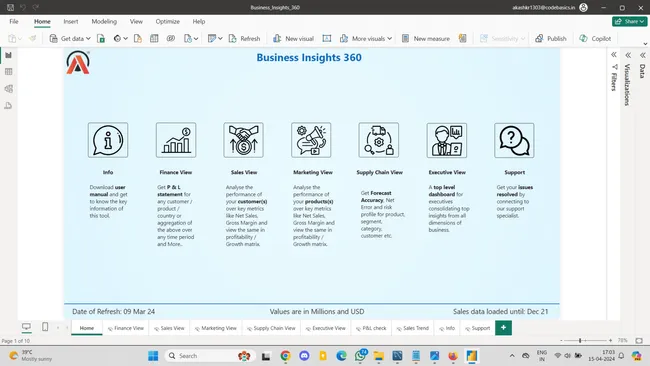
Task: Open the Sensitivity dropdown
Action: pos(502,39)
